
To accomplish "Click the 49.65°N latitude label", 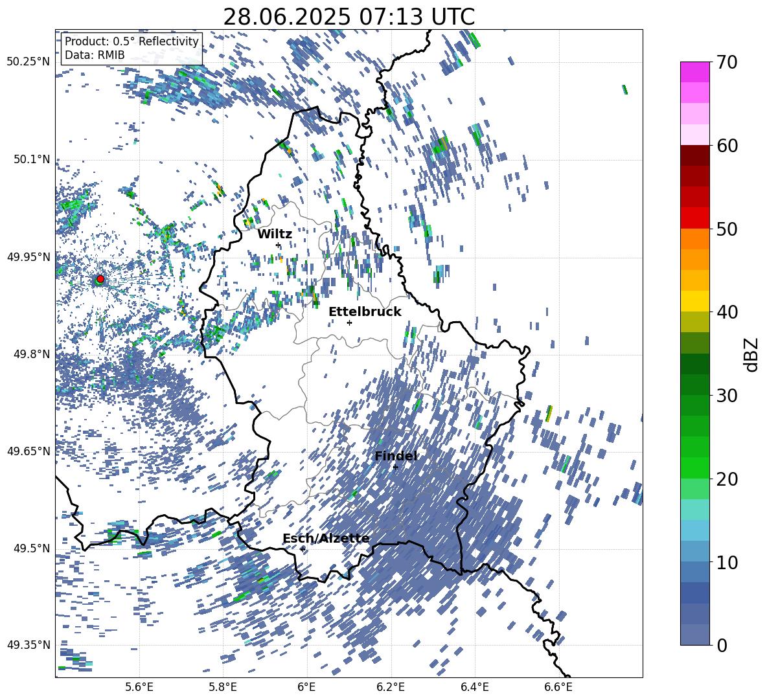I will 29,451.
